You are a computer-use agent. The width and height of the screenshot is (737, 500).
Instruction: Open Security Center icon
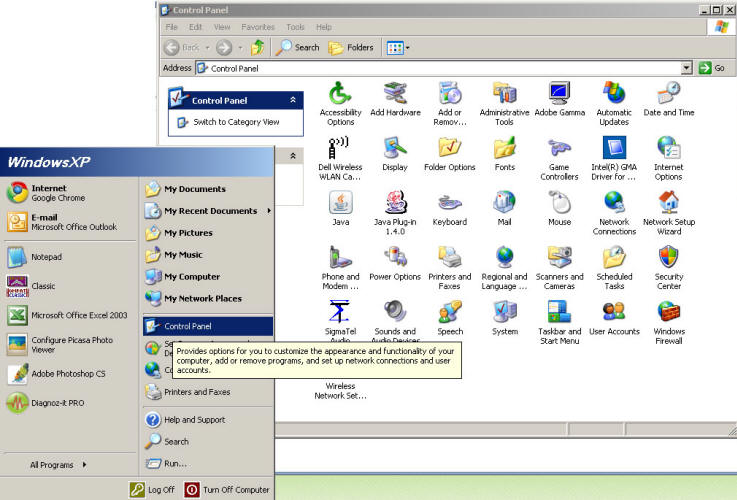[x=669, y=258]
